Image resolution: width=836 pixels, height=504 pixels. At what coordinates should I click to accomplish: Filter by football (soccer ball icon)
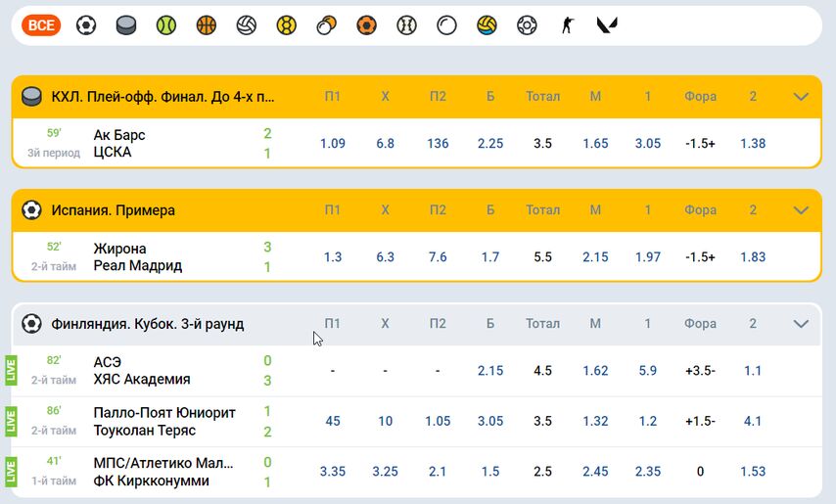[x=86, y=25]
